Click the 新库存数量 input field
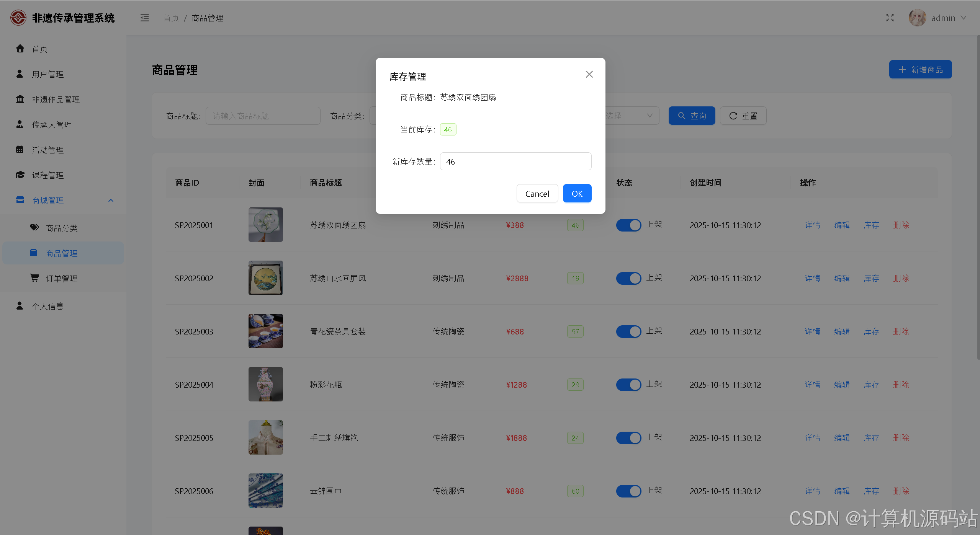 (x=515, y=161)
